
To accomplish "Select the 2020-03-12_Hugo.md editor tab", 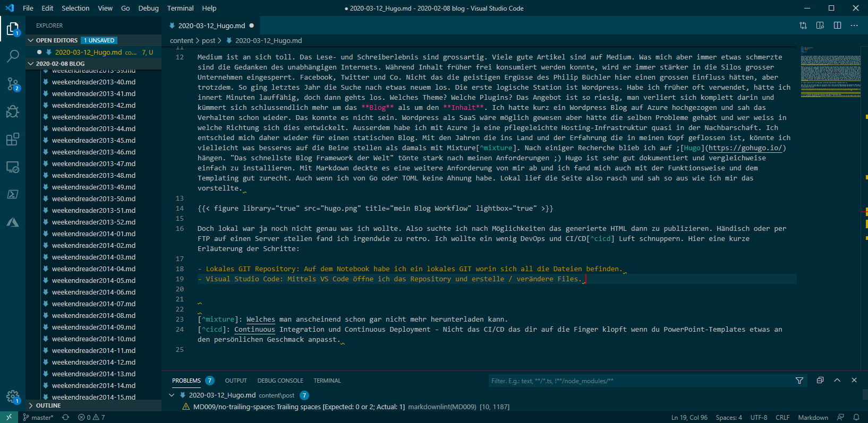I will (211, 25).
